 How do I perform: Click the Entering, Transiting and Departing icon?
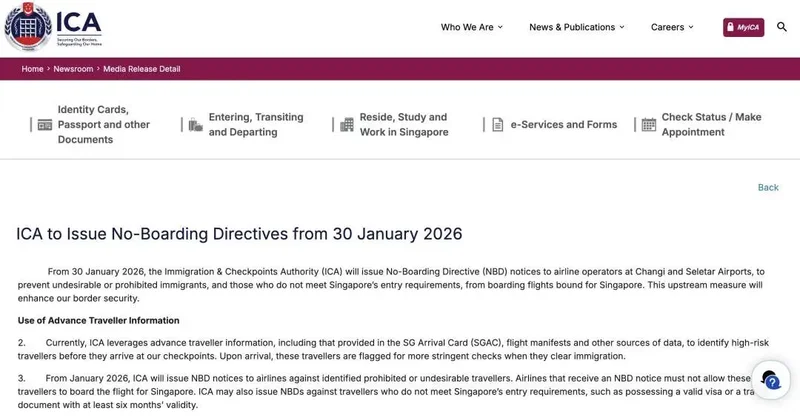(x=195, y=125)
